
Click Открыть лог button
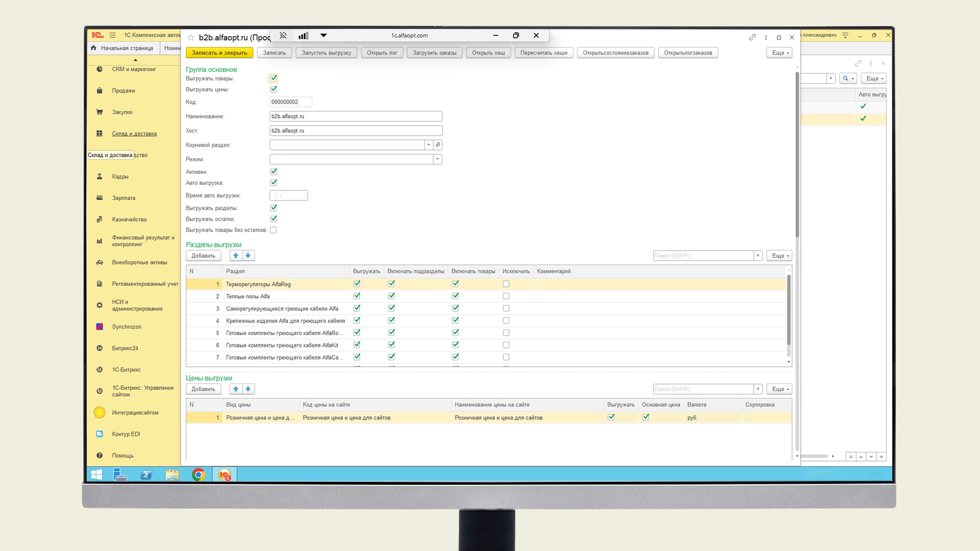click(382, 53)
